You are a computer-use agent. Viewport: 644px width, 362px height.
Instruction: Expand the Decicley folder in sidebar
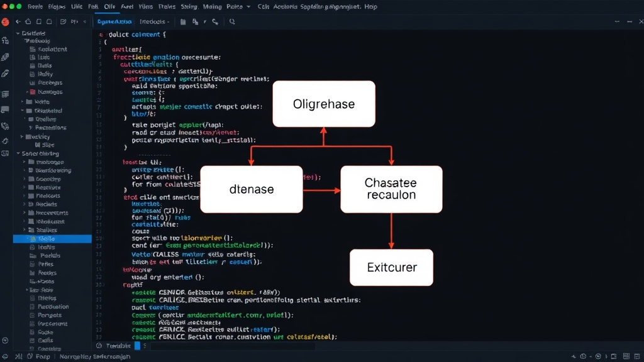[22, 136]
